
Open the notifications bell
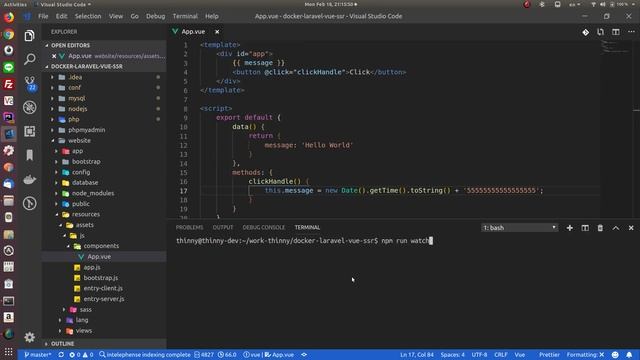pyautogui.click(x=629, y=355)
